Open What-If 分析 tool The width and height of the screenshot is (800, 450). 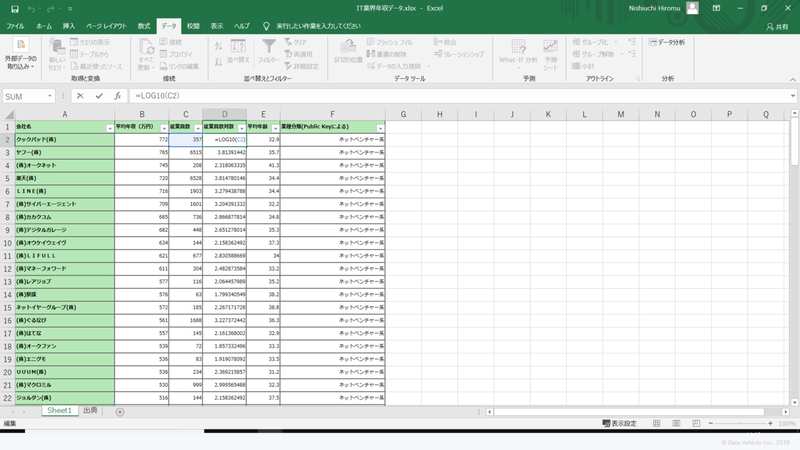pyautogui.click(x=518, y=54)
